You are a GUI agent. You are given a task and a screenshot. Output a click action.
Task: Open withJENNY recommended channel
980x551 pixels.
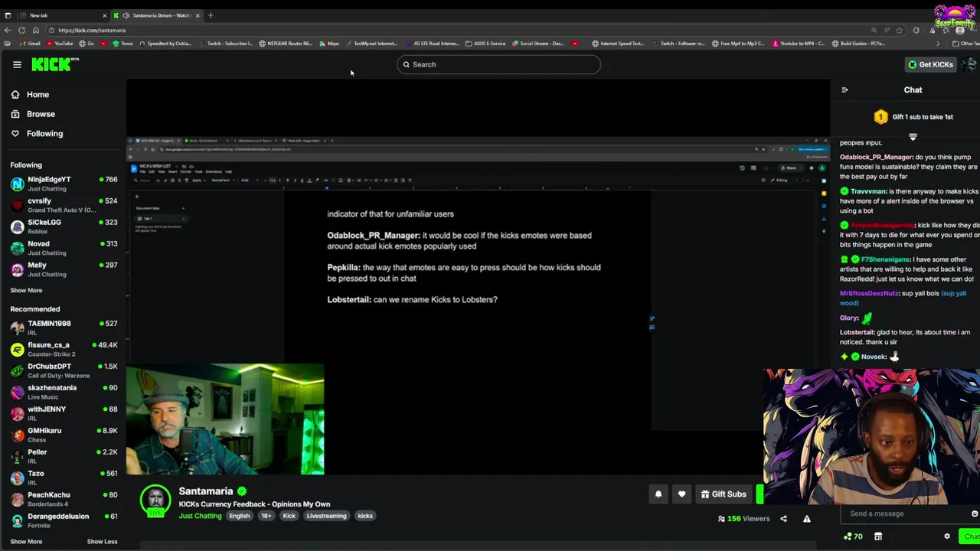pos(64,413)
